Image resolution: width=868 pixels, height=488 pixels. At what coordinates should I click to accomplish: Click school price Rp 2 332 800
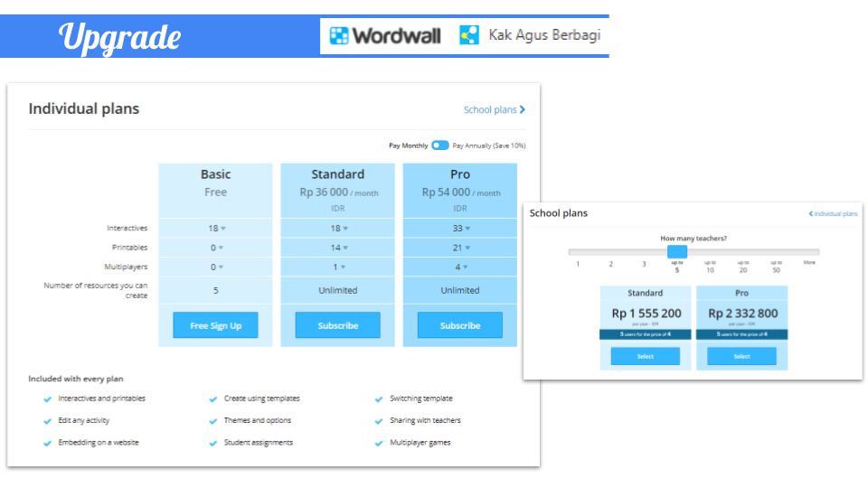743,314
